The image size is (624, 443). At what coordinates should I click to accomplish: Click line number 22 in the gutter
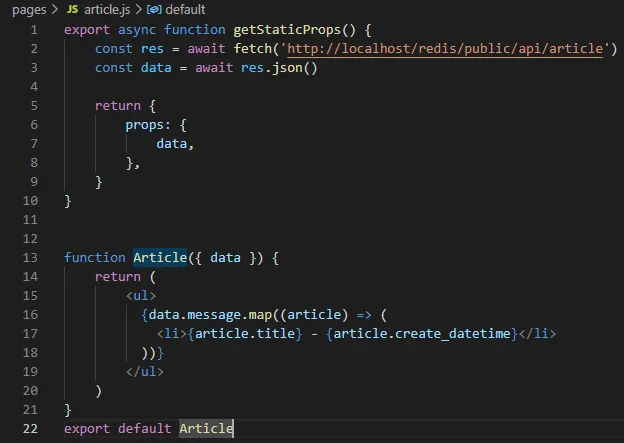click(x=30, y=429)
